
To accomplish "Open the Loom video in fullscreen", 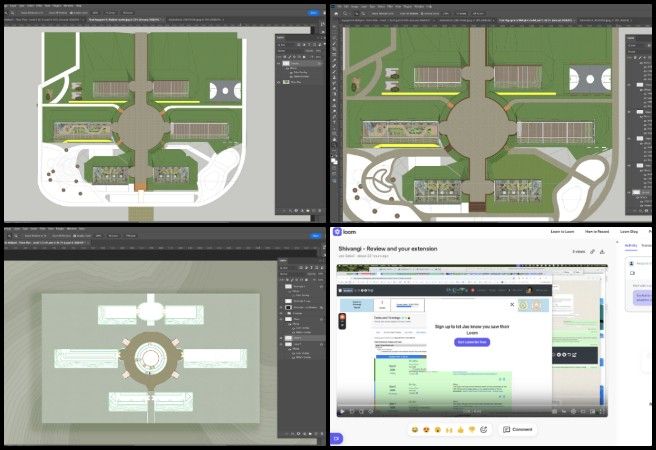I will 600,410.
